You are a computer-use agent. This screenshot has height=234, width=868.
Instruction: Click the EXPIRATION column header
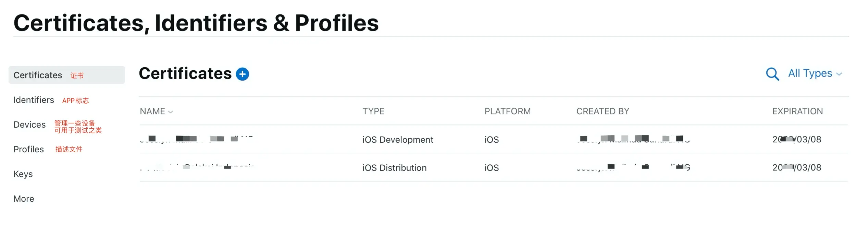[797, 112]
